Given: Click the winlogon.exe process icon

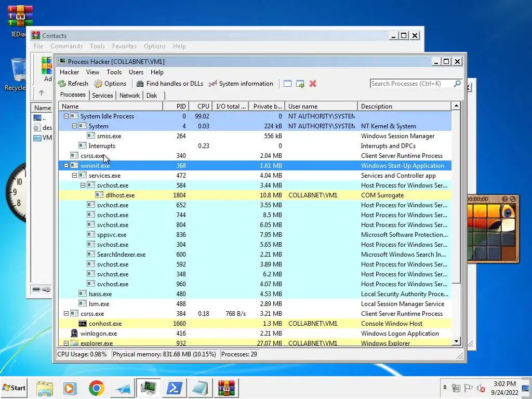Looking at the screenshot, I should (x=74, y=333).
